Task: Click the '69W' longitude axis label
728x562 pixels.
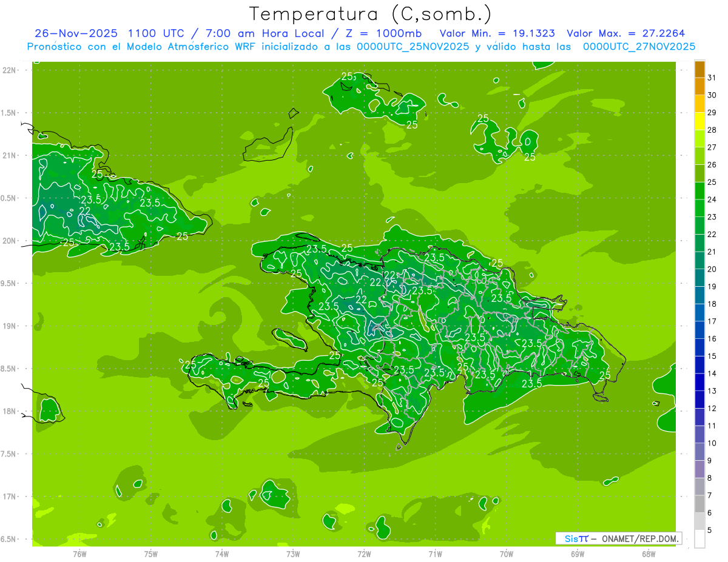Action: [578, 554]
